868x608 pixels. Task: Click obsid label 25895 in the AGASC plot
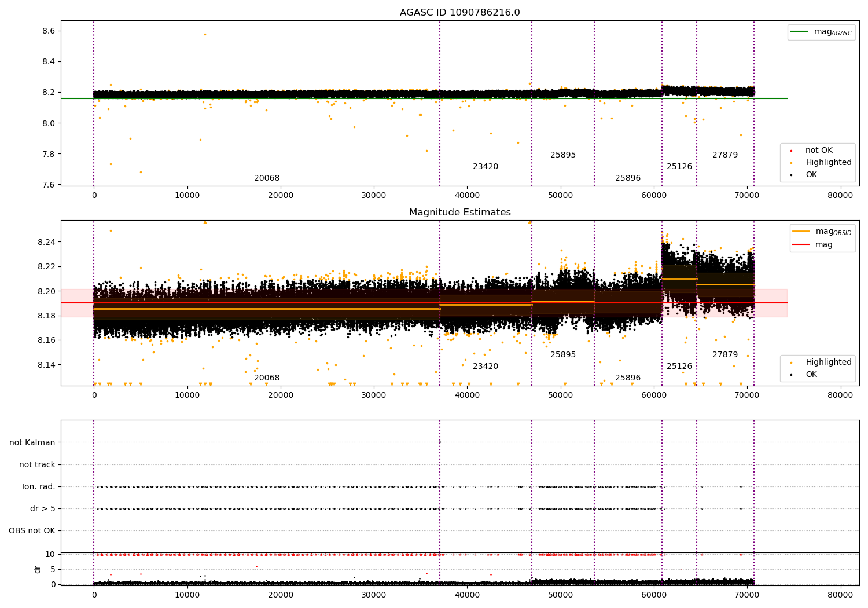(x=563, y=155)
